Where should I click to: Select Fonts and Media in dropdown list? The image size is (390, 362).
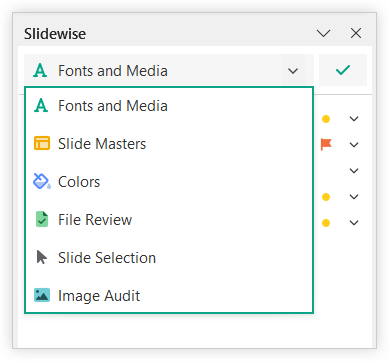(169, 106)
